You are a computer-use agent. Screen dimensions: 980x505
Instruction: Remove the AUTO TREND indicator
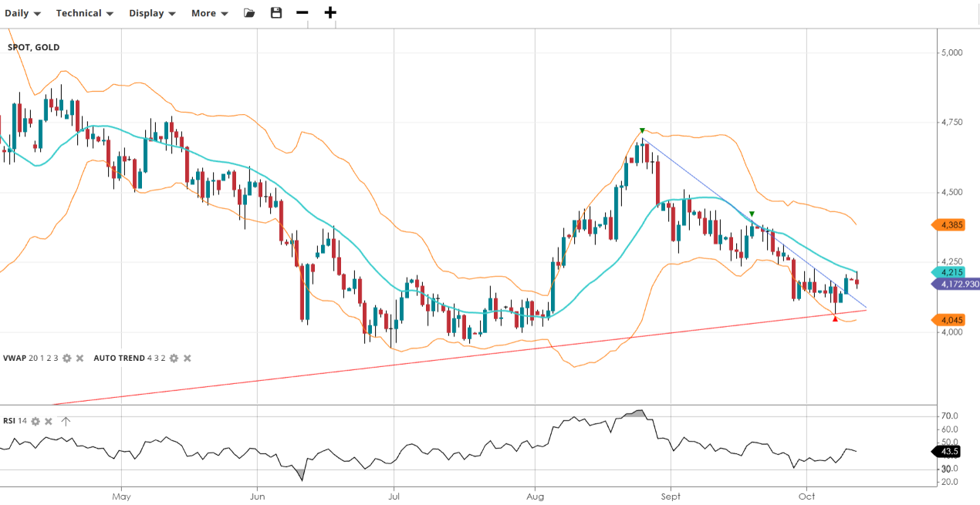click(187, 359)
